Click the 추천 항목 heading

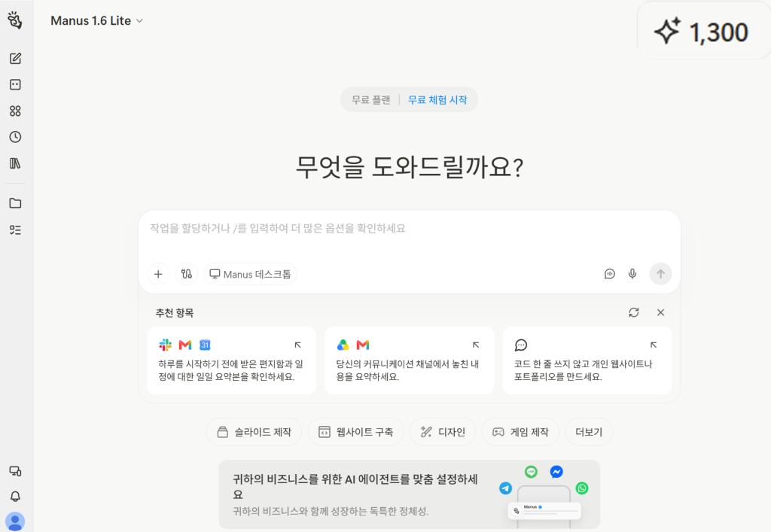(175, 313)
